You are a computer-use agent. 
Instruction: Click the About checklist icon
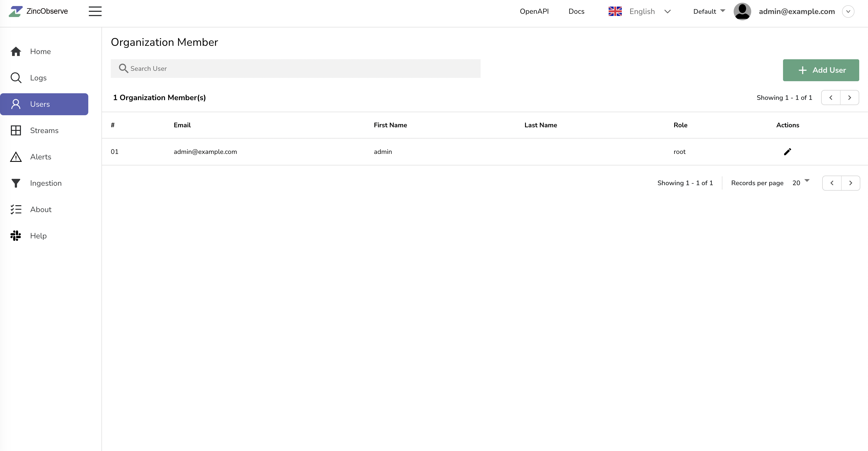(16, 209)
